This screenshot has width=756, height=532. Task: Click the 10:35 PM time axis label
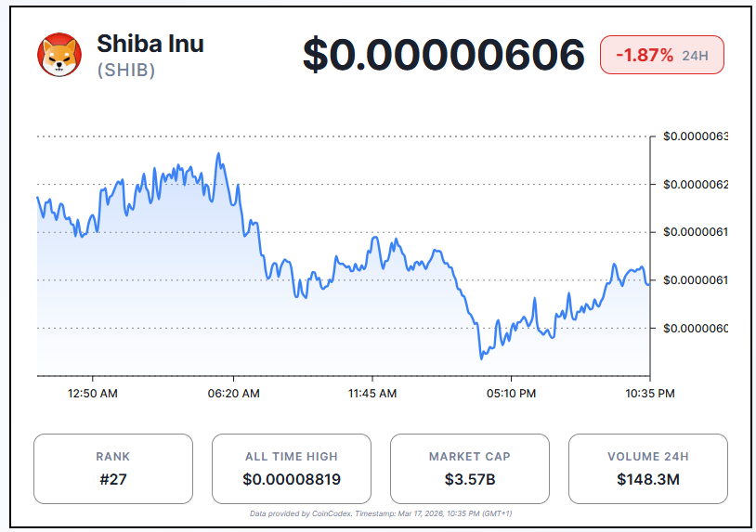click(x=650, y=394)
